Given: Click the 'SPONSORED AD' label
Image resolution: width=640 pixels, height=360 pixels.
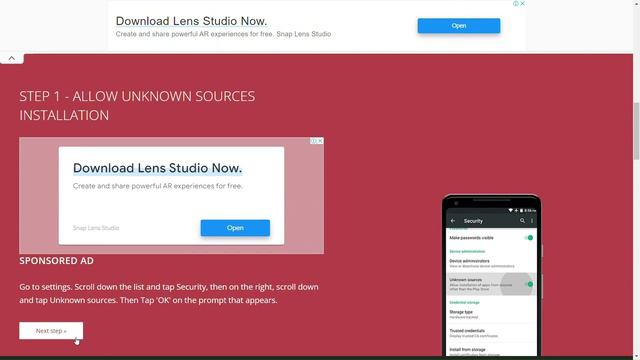Looking at the screenshot, I should pyautogui.click(x=56, y=261).
